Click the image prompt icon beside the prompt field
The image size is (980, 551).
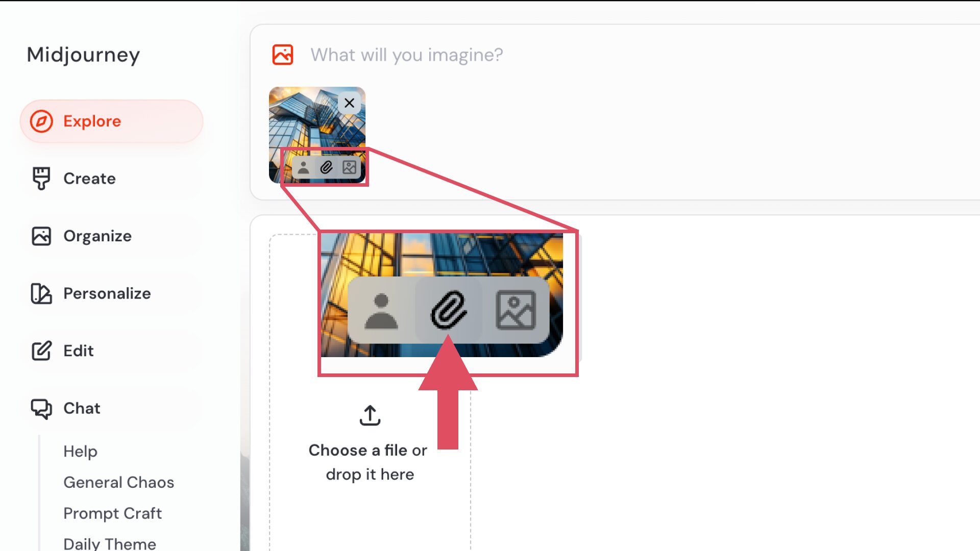tap(282, 55)
